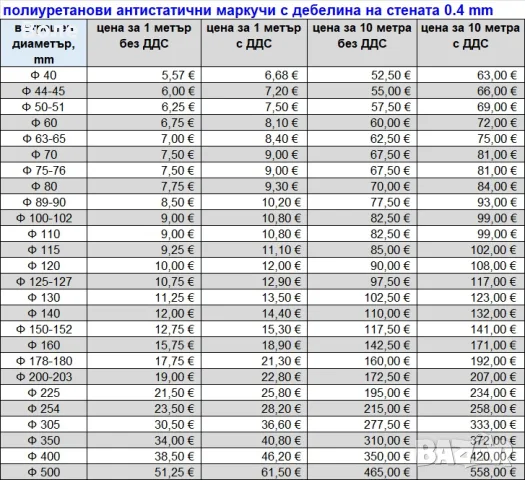Image resolution: width=525 pixels, height=480 pixels.
Task: Click the 21,30 € price for Ф 178-180
Action: click(254, 361)
